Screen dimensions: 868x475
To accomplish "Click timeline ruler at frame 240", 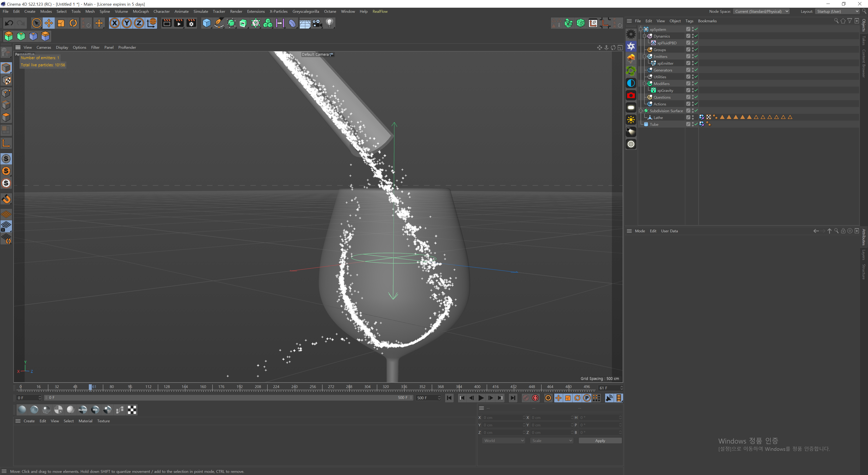I will (x=295, y=387).
